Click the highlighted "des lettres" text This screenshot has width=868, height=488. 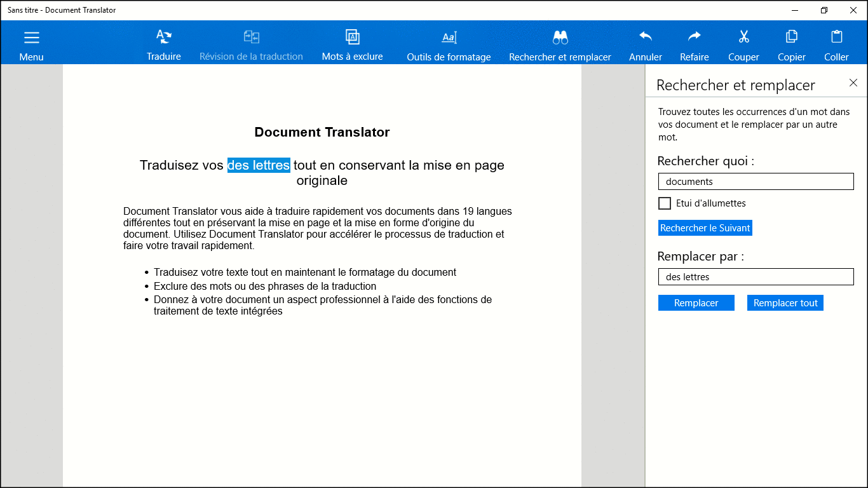pyautogui.click(x=259, y=165)
